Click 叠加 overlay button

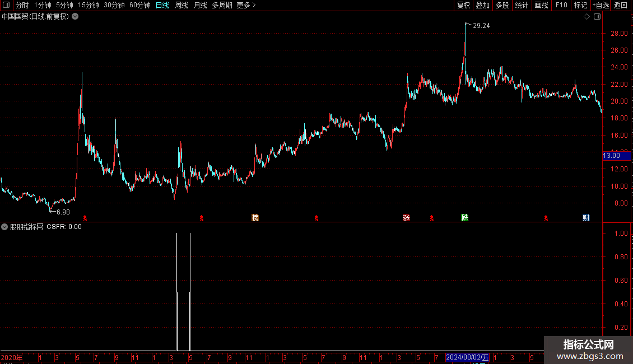[x=482, y=5]
